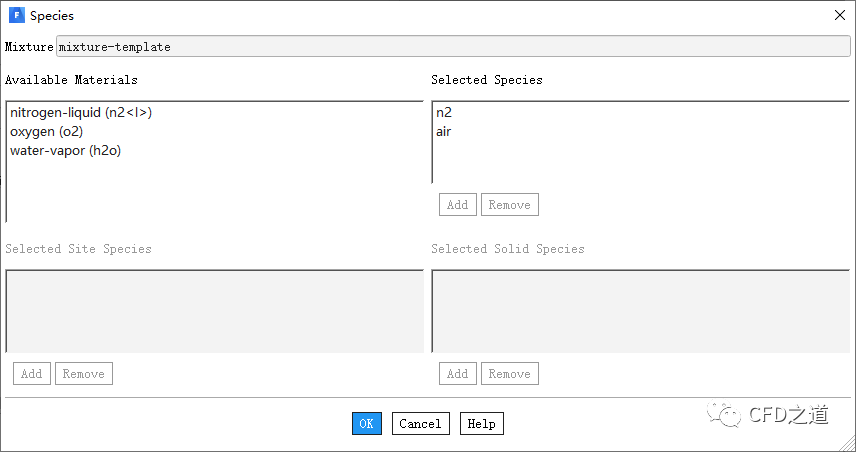The image size is (856, 452).
Task: Click Remove below Selected Site Species
Action: (x=83, y=374)
